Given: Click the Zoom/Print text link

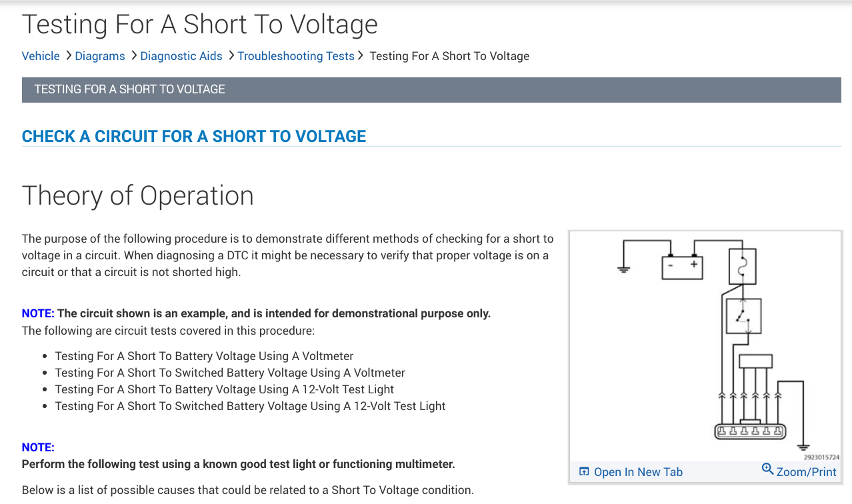Looking at the screenshot, I should click(806, 472).
